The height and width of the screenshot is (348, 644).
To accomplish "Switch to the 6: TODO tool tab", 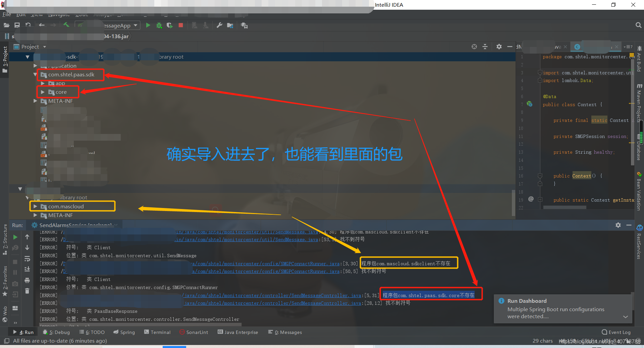I will [x=92, y=332].
